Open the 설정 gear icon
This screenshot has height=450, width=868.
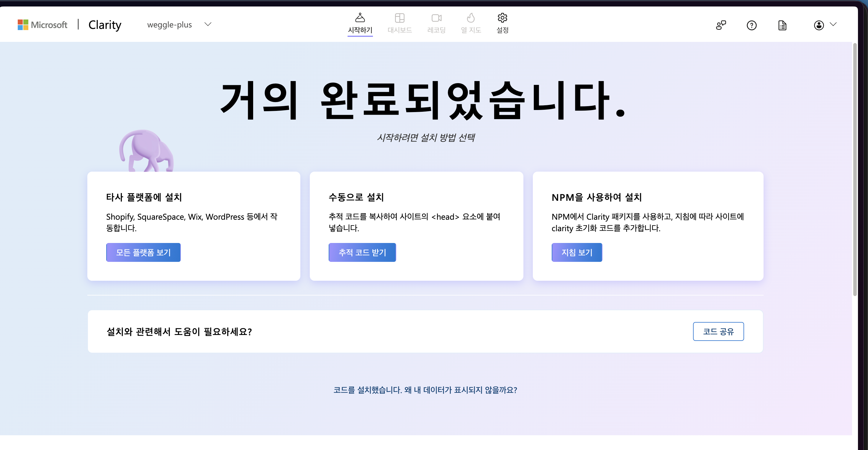(x=502, y=17)
